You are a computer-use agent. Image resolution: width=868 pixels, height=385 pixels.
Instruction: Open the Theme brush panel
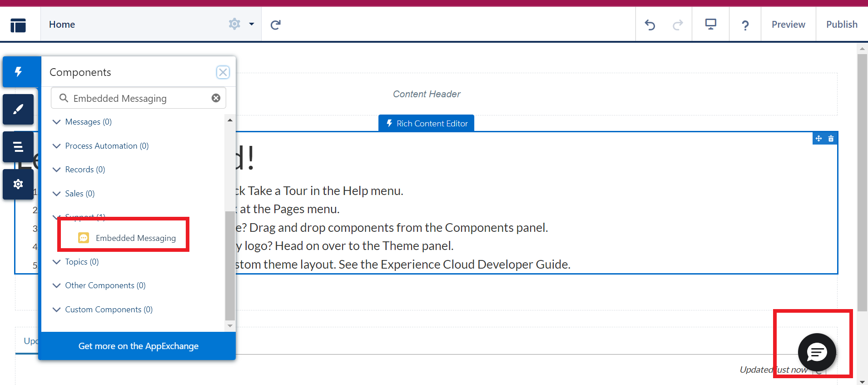pyautogui.click(x=18, y=109)
